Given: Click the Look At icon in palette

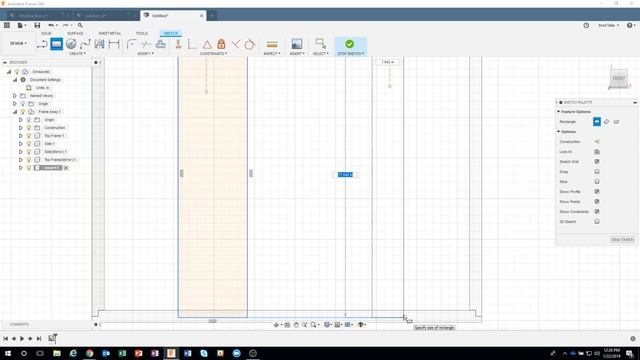Looking at the screenshot, I should 597,151.
